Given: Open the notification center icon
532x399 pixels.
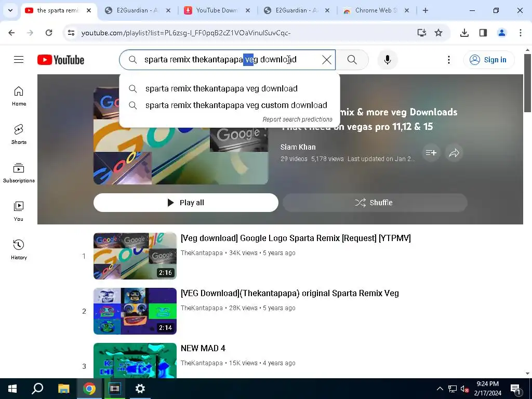Looking at the screenshot, I should pos(515,389).
